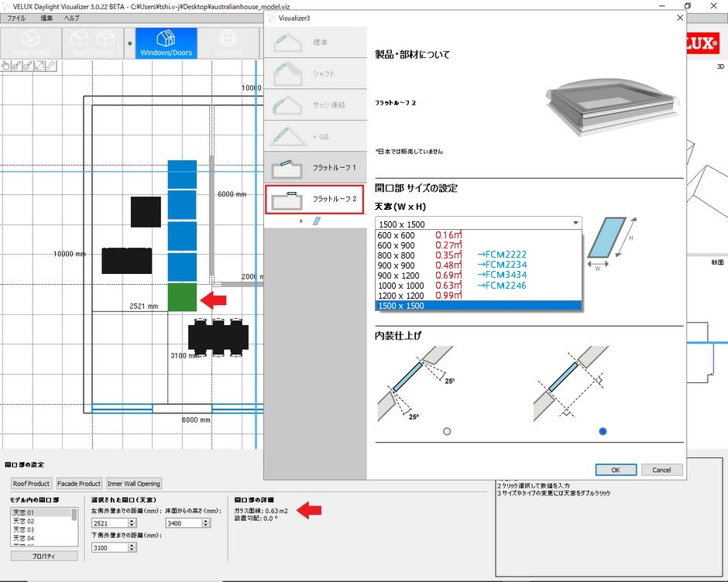Image resolution: width=728 pixels, height=582 pixels.
Task: Pick the ruler measuring tool
Action: tap(51, 66)
